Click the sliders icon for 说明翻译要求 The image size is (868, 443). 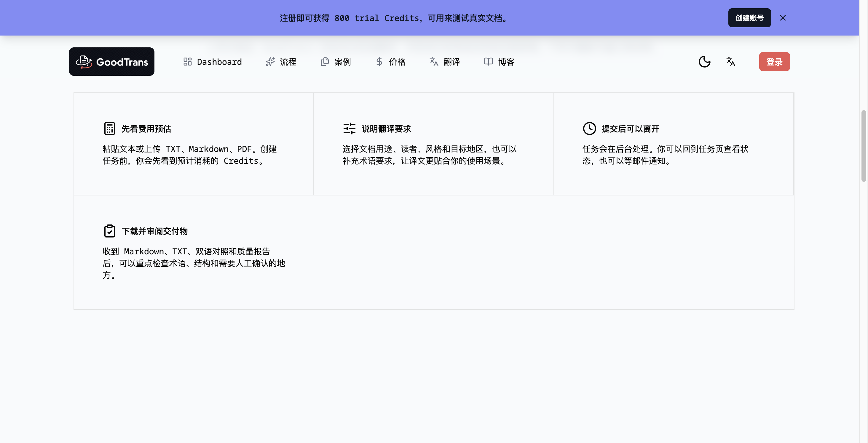tap(350, 129)
